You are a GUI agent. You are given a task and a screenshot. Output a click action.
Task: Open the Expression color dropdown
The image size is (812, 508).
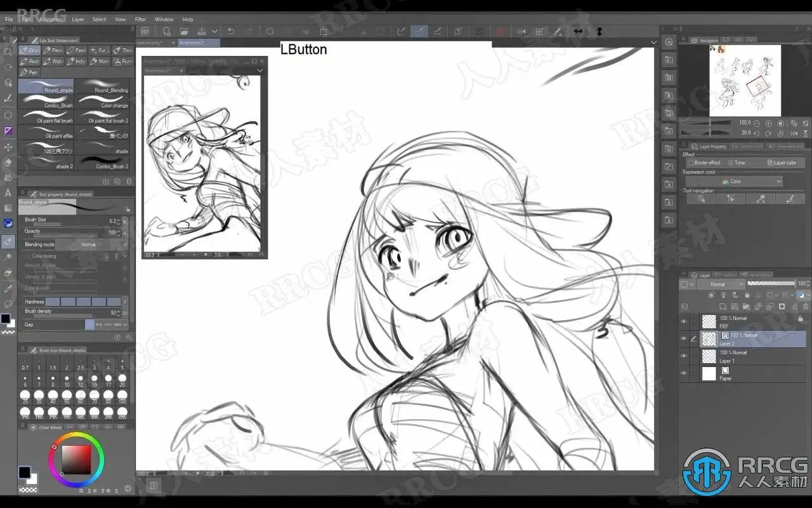pos(734,182)
